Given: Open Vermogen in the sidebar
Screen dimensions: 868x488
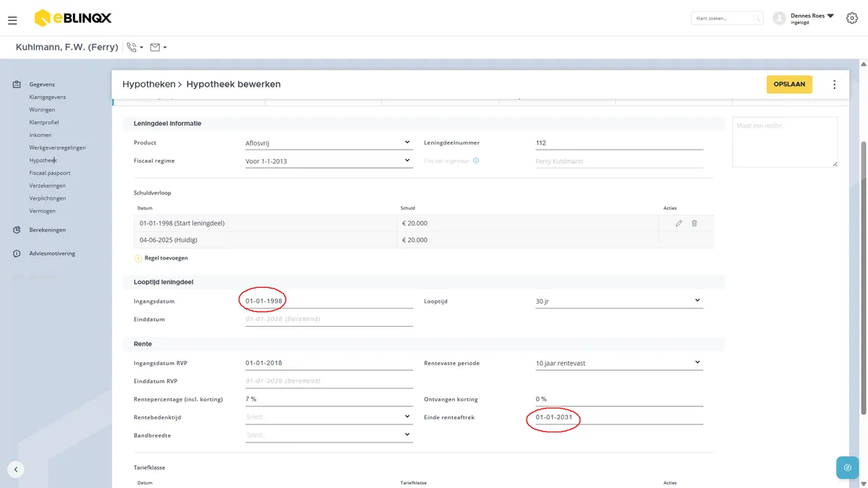Looking at the screenshot, I should click(x=43, y=211).
